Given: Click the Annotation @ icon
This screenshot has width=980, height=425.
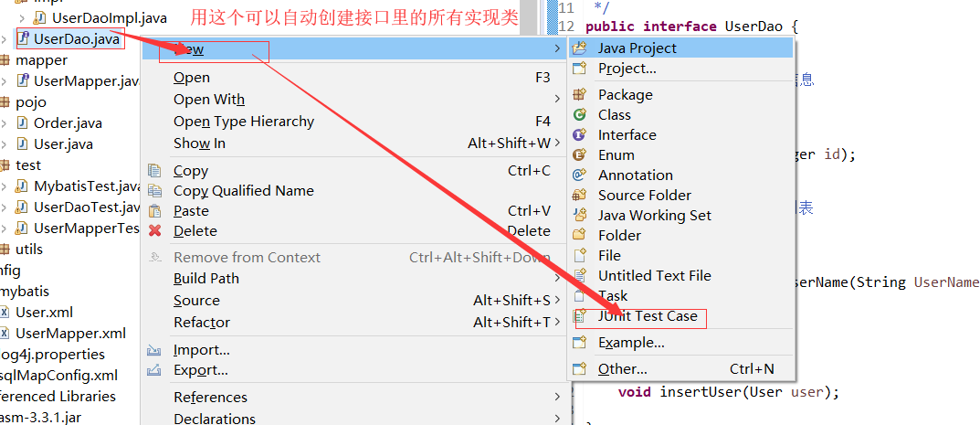Looking at the screenshot, I should [x=579, y=175].
